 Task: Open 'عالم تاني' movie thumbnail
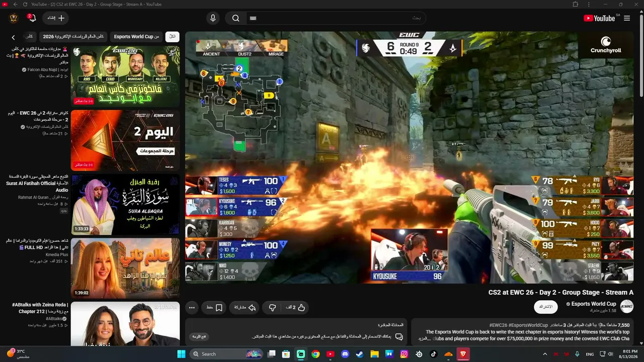pos(125,268)
